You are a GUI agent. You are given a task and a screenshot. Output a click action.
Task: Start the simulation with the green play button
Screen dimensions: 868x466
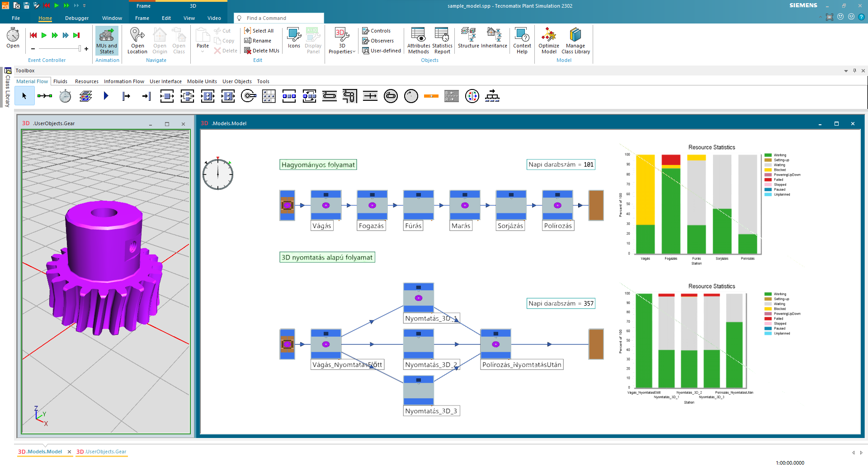(44, 35)
